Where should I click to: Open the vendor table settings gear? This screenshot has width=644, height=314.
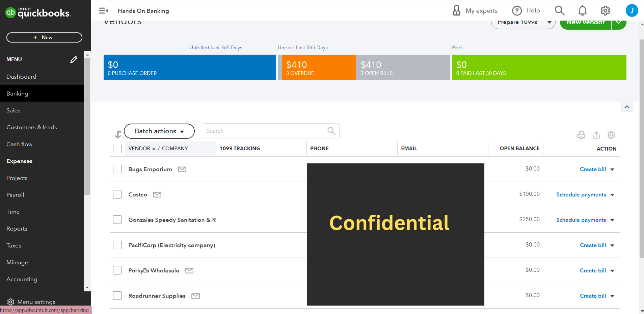[x=611, y=135]
